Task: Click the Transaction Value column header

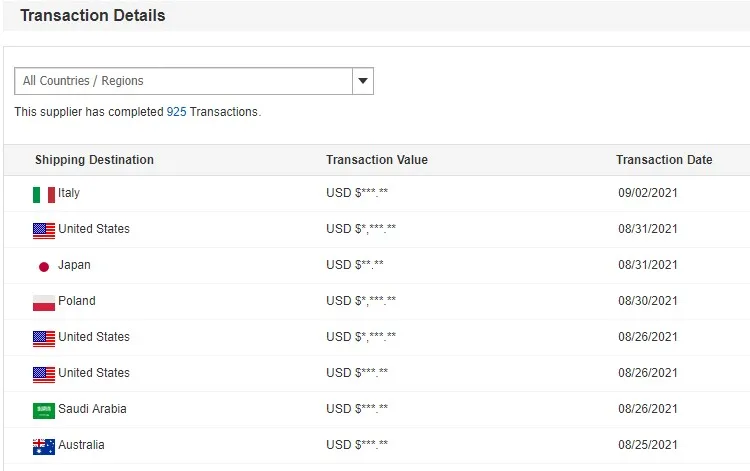Action: 376,160
